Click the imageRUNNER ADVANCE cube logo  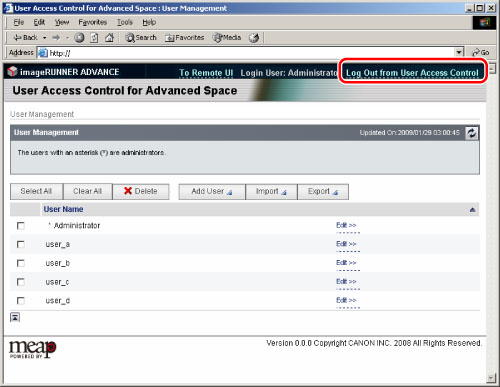point(12,71)
